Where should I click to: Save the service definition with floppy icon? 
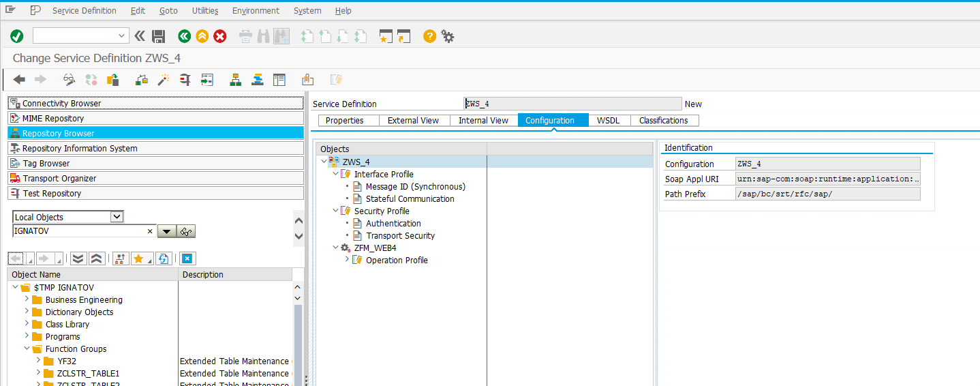click(x=159, y=36)
